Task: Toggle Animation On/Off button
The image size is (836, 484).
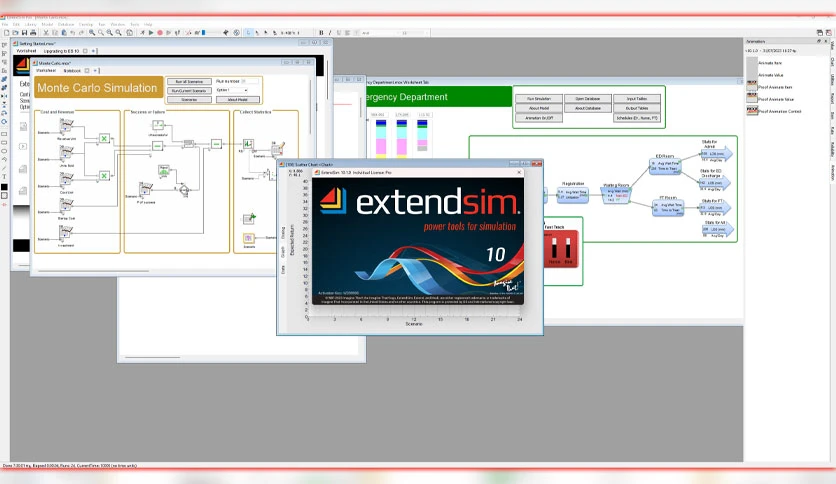Action: (539, 118)
